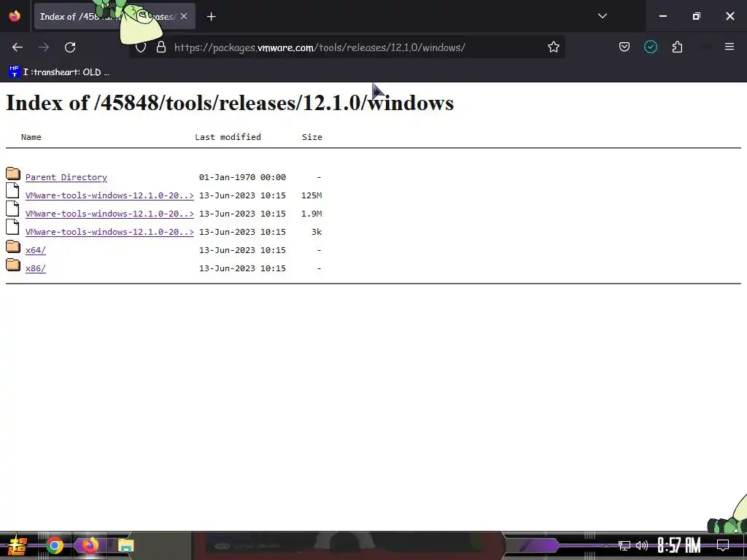747x560 pixels.
Task: View site security padlock info
Action: (x=161, y=47)
